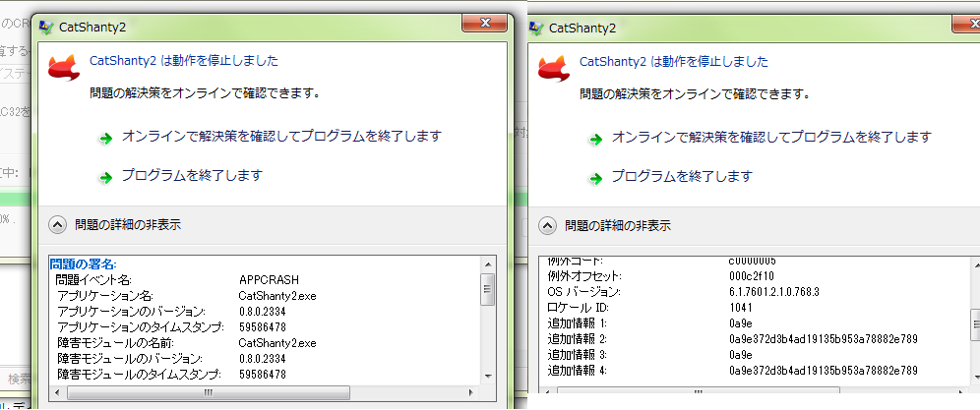Viewport: 980px width, 410px height.
Task: Click CatShanty2.exe value in 障害モジュールの名前 row
Action: [x=277, y=342]
